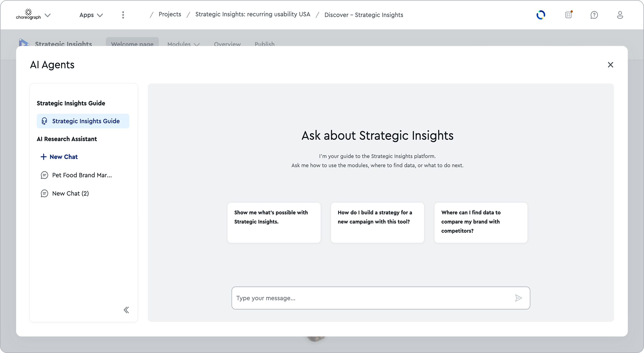This screenshot has width=644, height=353.
Task: Click the AI Research Assistant heading
Action: point(67,139)
